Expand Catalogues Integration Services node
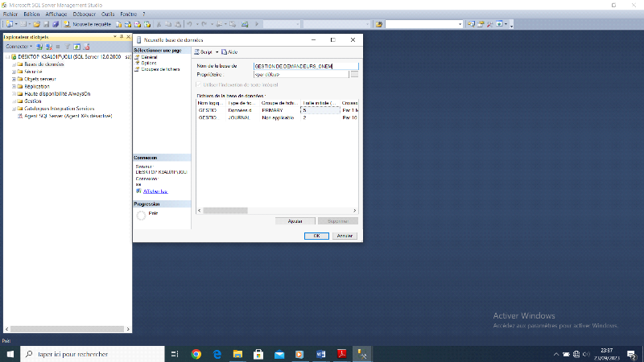The image size is (644, 362). tap(14, 109)
